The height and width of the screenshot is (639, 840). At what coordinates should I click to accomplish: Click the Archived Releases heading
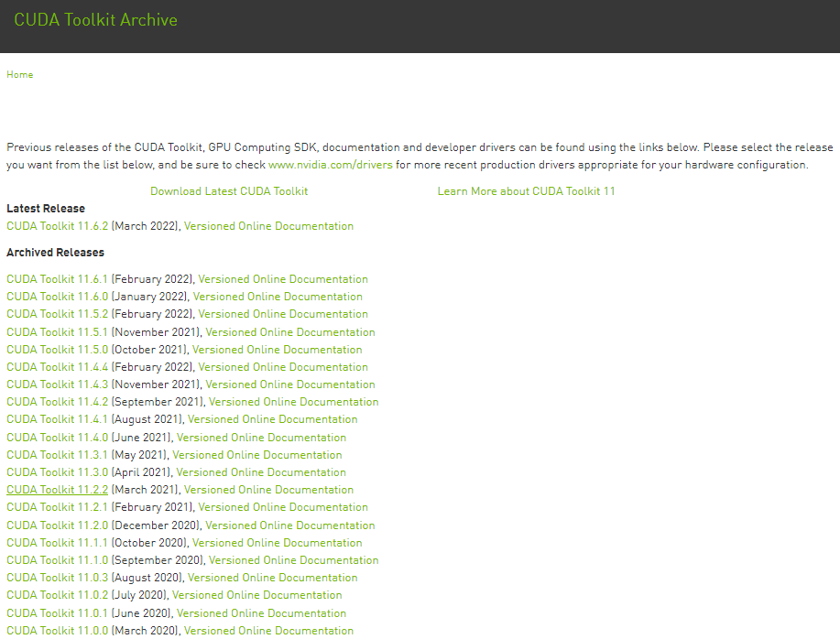tap(55, 253)
